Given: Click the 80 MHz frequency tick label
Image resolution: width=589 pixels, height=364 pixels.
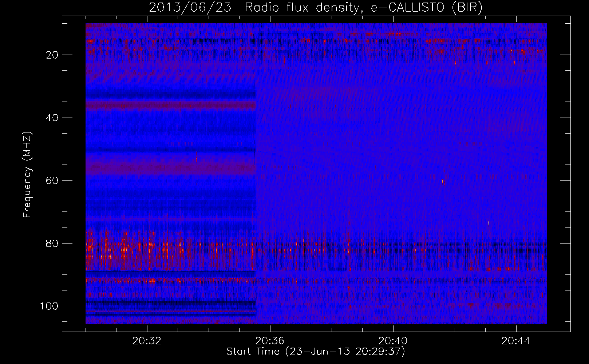Looking at the screenshot, I should click(52, 243).
